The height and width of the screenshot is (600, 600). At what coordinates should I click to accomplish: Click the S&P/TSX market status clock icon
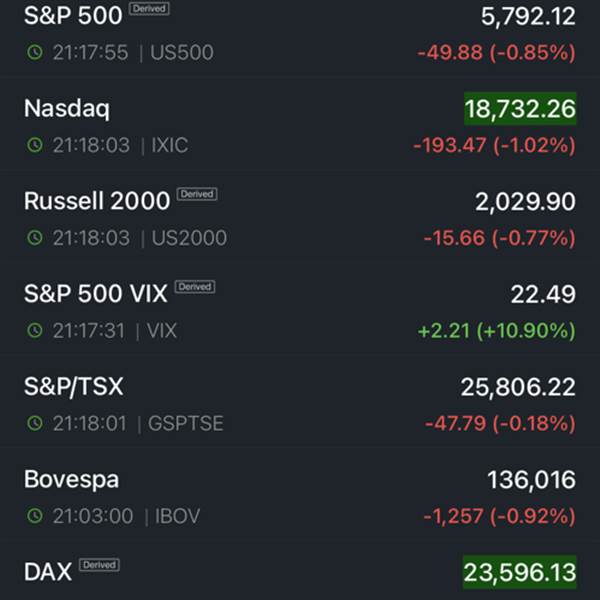(x=35, y=423)
